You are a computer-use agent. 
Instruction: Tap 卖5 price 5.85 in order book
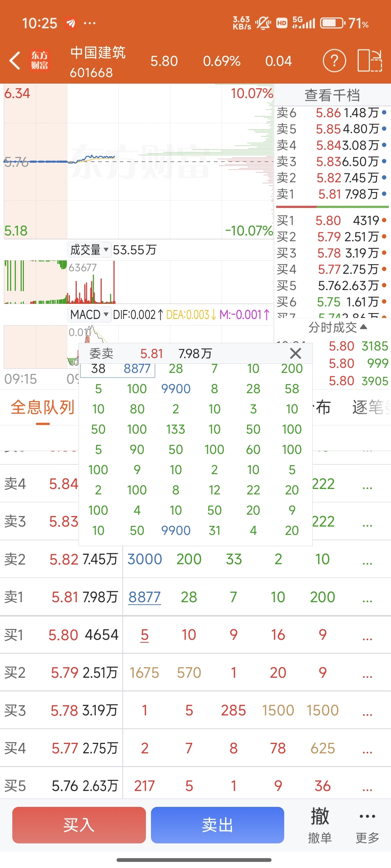[328, 129]
